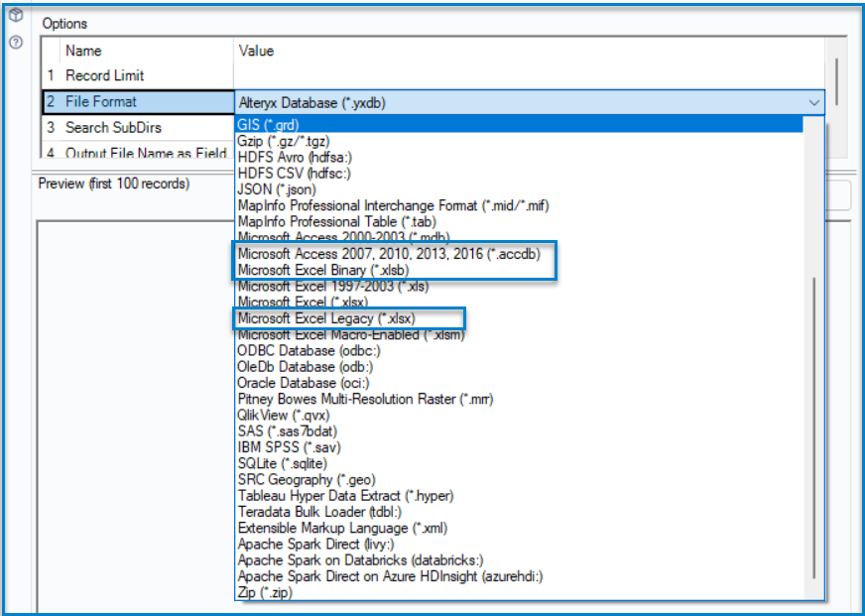Screen dimensions: 865x616
Task: Select Microsoft Access 2007, 2010, 2013, 2016 (*.accdb)
Action: 387,254
